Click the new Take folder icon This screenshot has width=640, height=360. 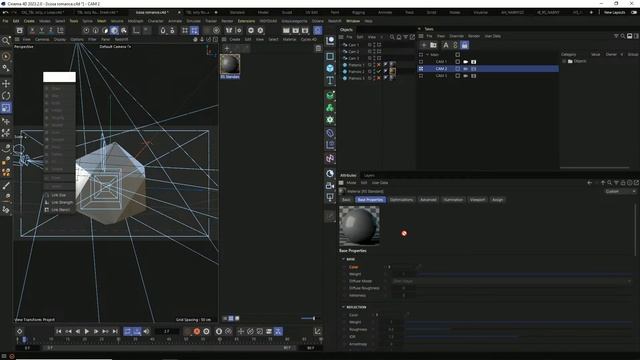(433, 45)
